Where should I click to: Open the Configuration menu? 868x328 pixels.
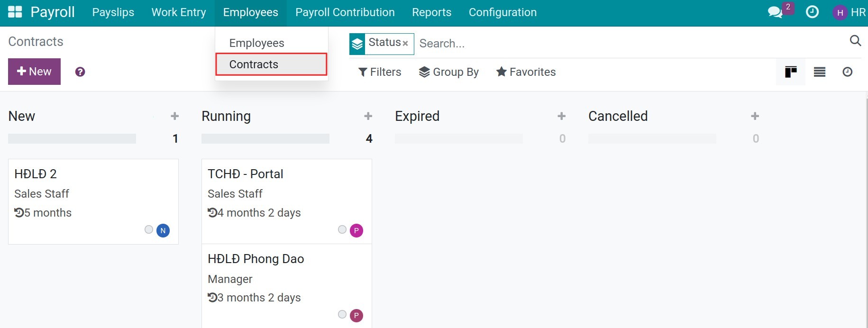pyautogui.click(x=503, y=12)
